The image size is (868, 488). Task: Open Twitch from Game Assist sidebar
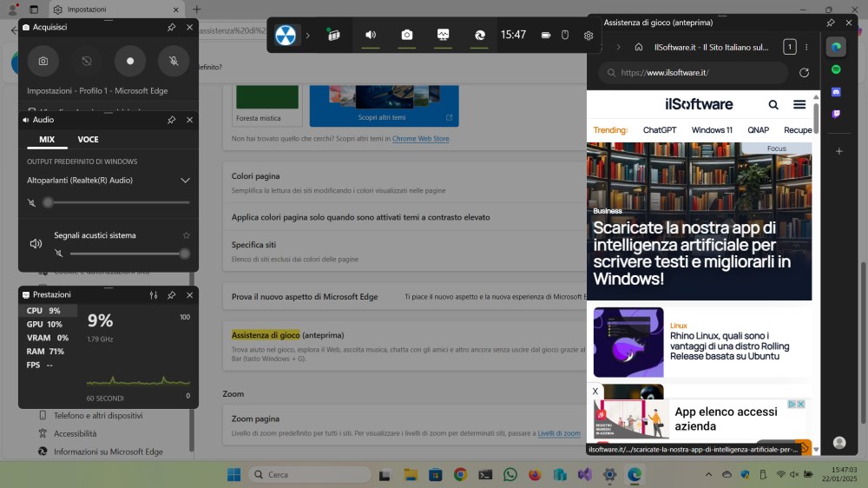(x=837, y=114)
